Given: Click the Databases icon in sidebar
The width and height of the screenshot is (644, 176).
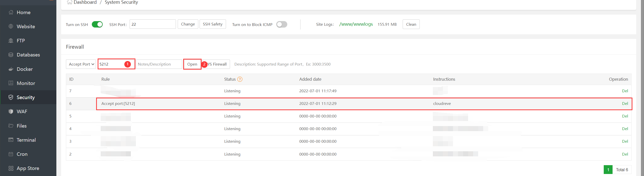Looking at the screenshot, I should pos(11,55).
